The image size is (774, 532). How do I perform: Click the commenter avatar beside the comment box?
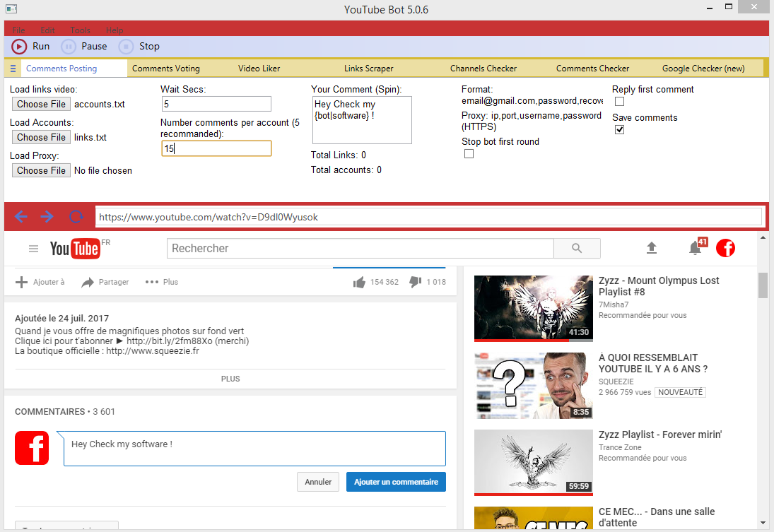click(x=32, y=448)
